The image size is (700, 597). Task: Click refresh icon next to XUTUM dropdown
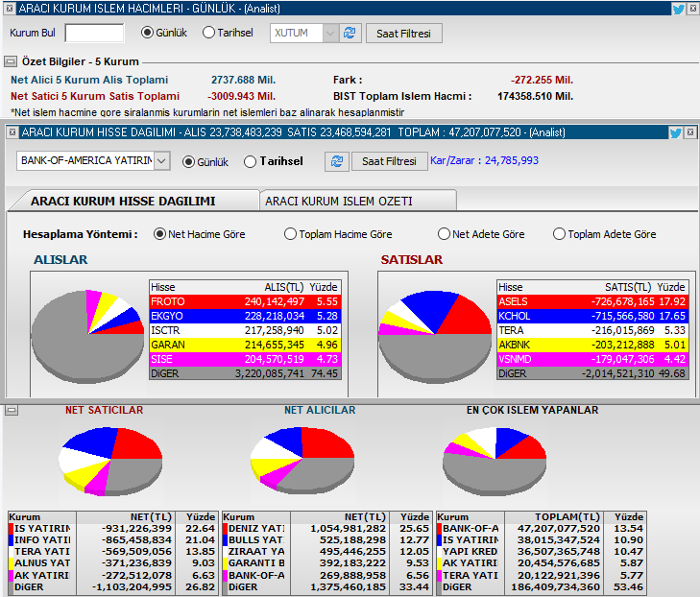pos(350,33)
